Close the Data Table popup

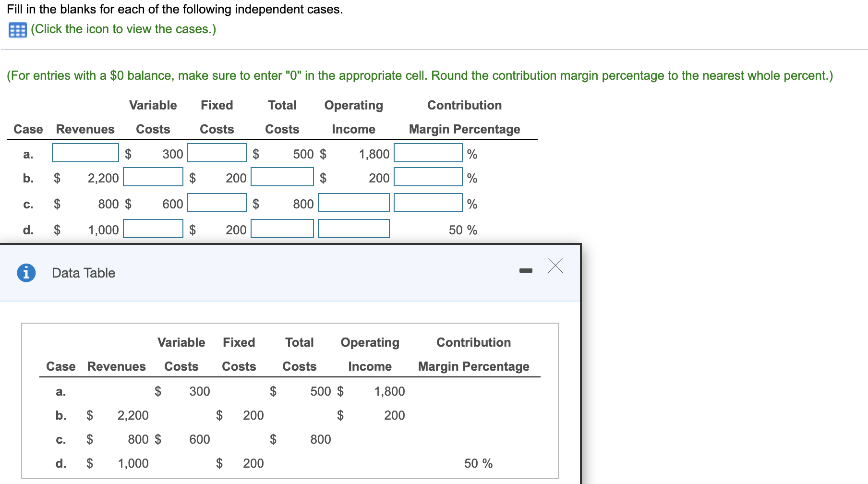coord(555,266)
